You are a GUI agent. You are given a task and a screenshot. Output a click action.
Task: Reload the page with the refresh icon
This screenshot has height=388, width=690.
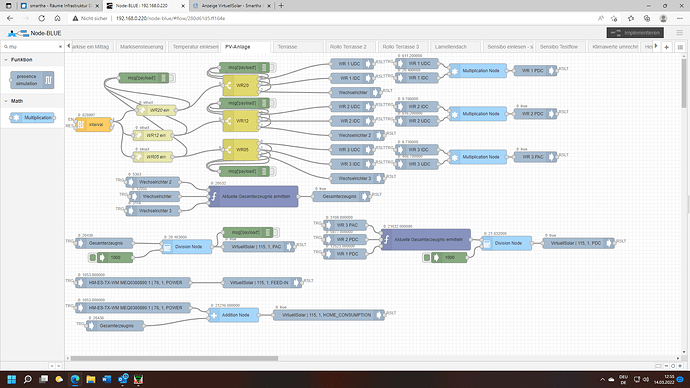[x=41, y=18]
